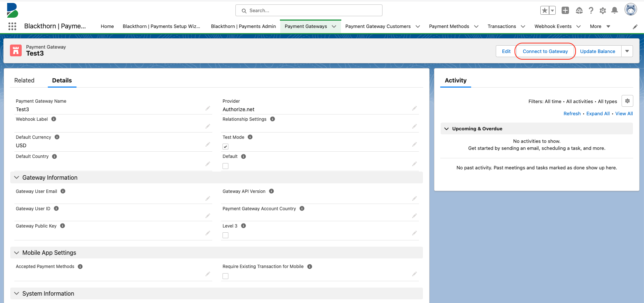The width and height of the screenshot is (644, 303).
Task: Show the Test Mode info icon
Action: pyautogui.click(x=250, y=137)
